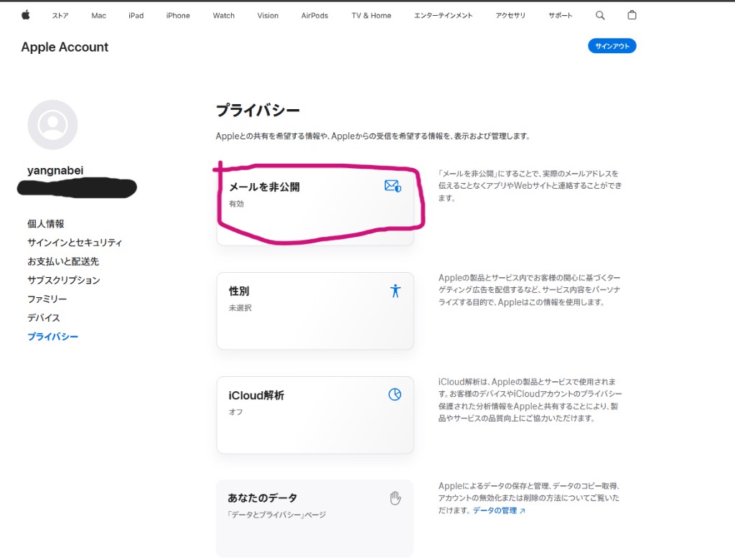Screen dimensions: 735x560
Task: Click the プライバシー page heading
Action: pyautogui.click(x=258, y=111)
